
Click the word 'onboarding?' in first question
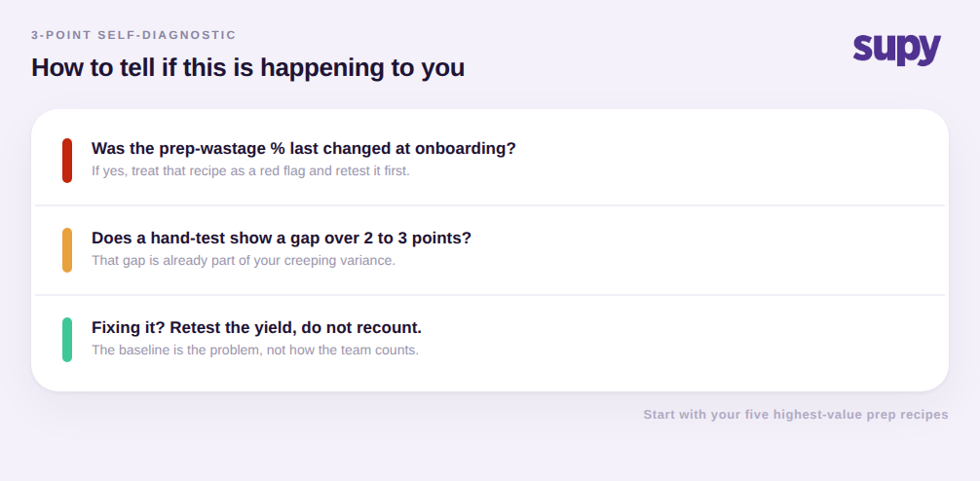[x=466, y=149]
